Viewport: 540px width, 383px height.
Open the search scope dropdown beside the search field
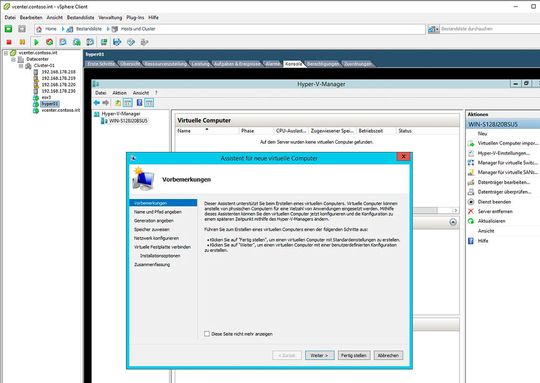(x=433, y=29)
